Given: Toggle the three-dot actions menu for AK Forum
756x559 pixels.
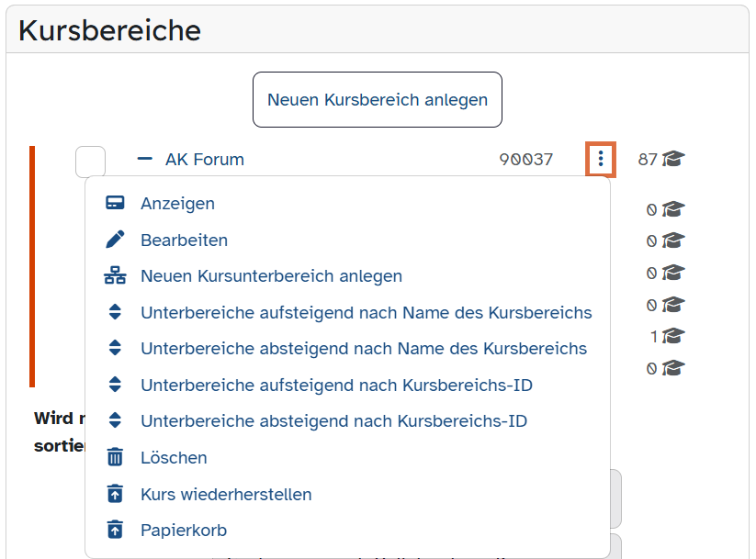Looking at the screenshot, I should 601,160.
